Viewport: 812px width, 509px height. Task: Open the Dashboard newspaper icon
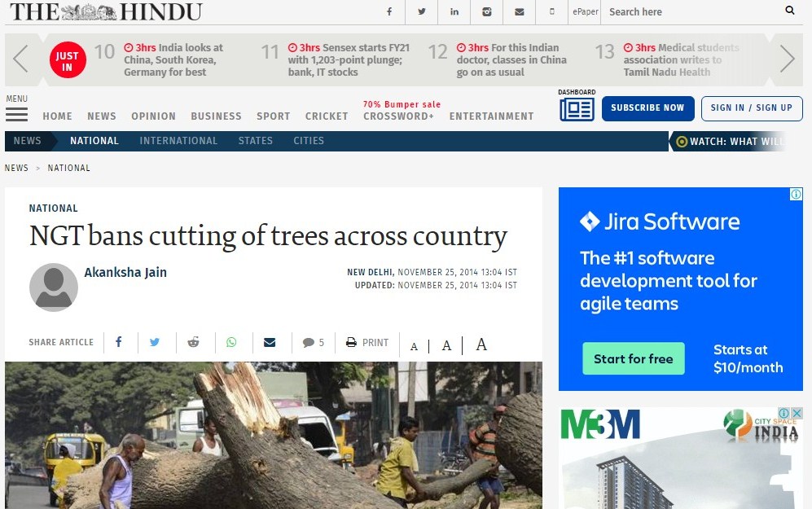tap(577, 109)
